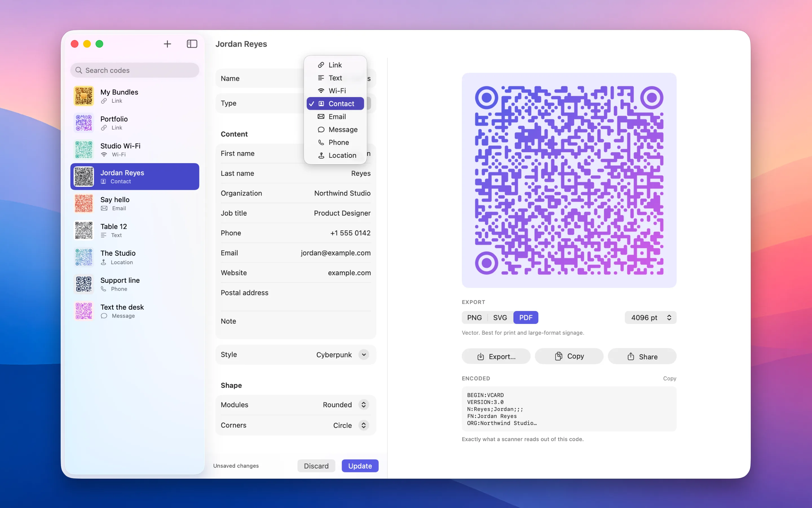812x508 pixels.
Task: Click the Update button
Action: coord(360,466)
